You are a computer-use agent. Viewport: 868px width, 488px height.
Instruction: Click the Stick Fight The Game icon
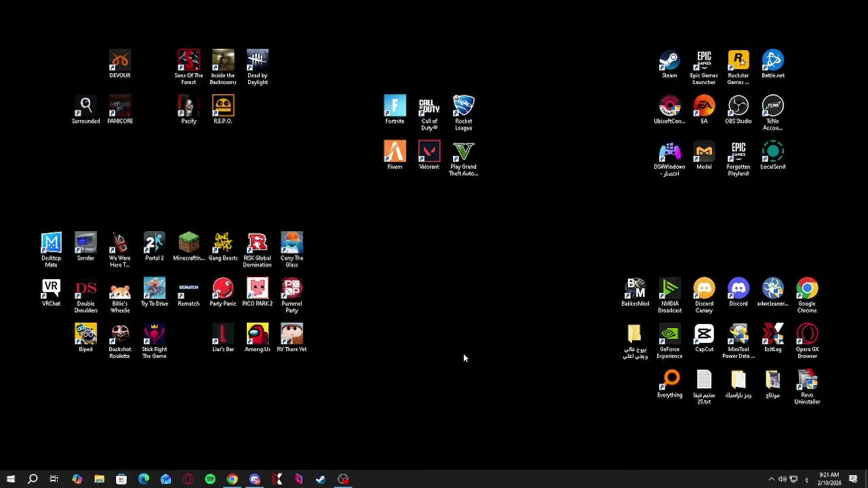point(155,341)
